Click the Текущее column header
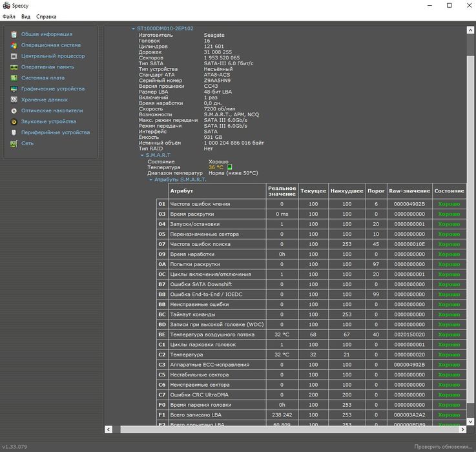The image size is (476, 452). pos(313,191)
